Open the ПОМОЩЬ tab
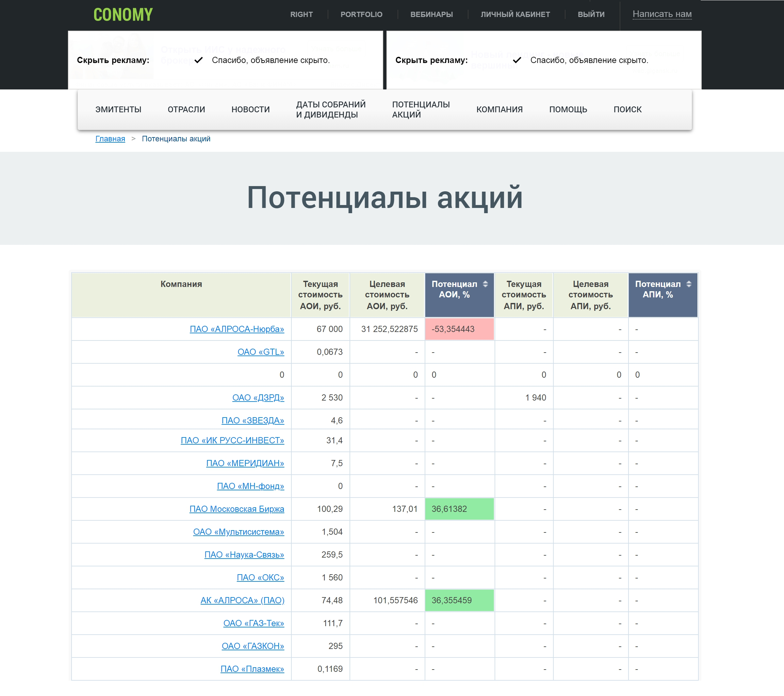Screen dimensions: 784x696 [568, 110]
